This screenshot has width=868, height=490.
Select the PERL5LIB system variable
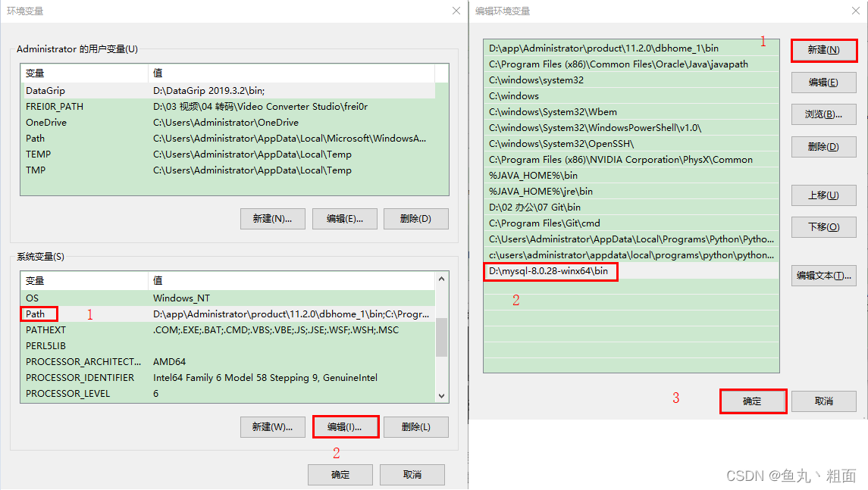click(x=227, y=346)
